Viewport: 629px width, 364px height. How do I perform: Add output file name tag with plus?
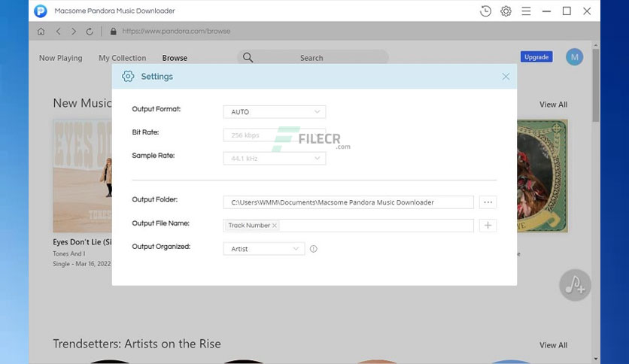[x=488, y=226]
